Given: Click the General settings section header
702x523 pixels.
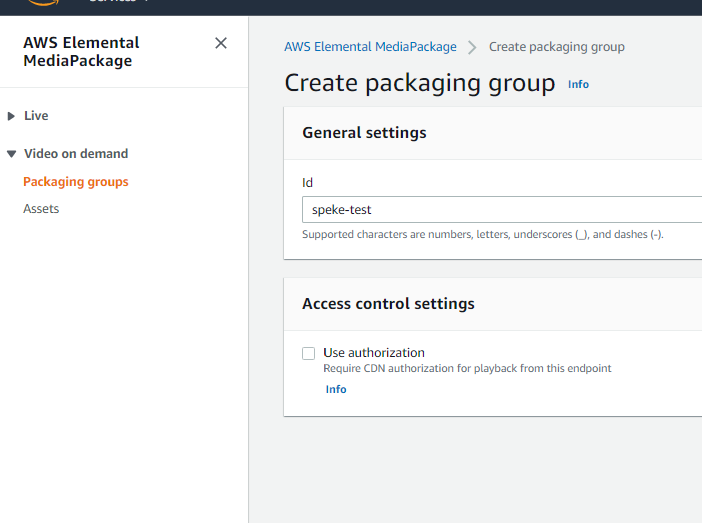Looking at the screenshot, I should pos(364,133).
